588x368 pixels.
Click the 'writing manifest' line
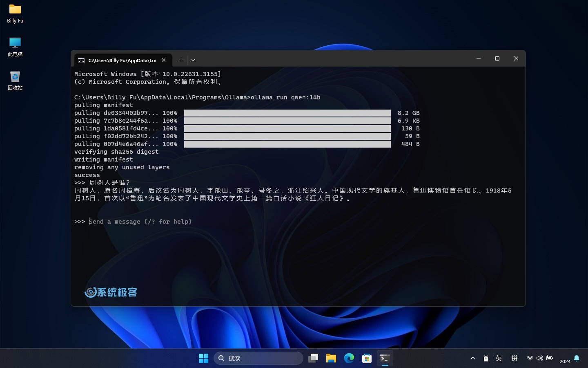point(103,159)
